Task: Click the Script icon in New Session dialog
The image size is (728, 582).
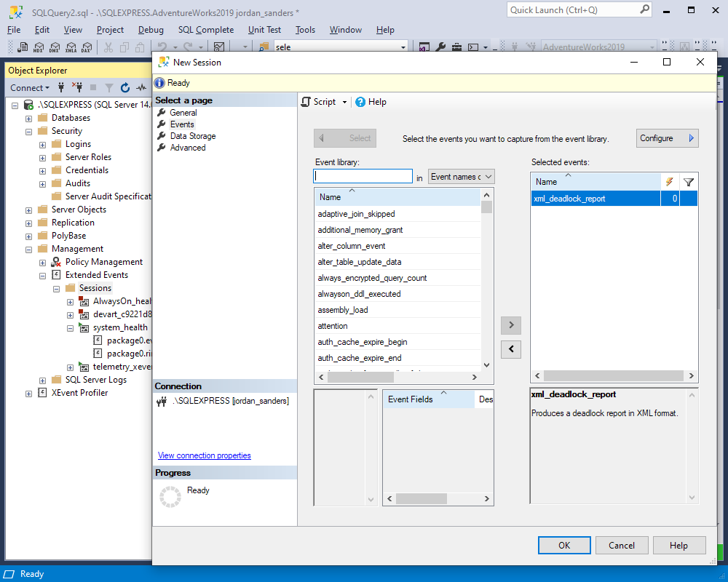Action: [306, 102]
